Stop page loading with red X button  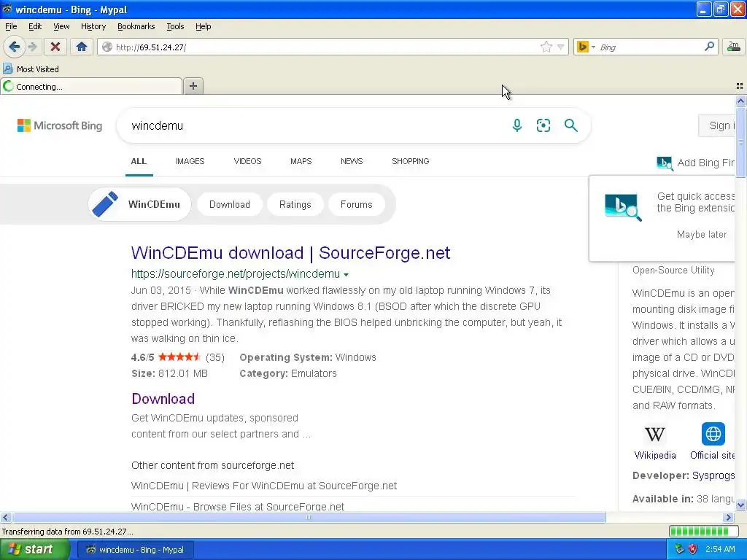[x=55, y=47]
